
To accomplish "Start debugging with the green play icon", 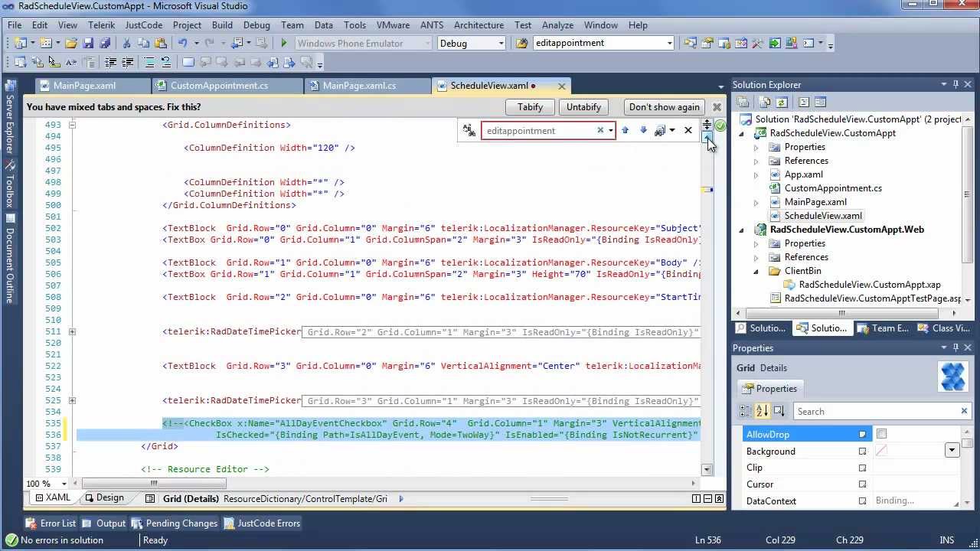I will (283, 44).
